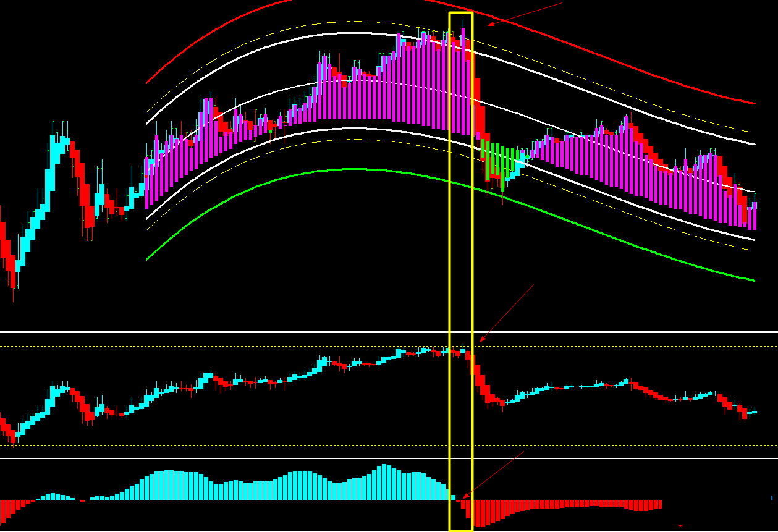This screenshot has height=532, width=778.
Task: Click the last small cyan histogram bar before red
Action: [x=453, y=497]
